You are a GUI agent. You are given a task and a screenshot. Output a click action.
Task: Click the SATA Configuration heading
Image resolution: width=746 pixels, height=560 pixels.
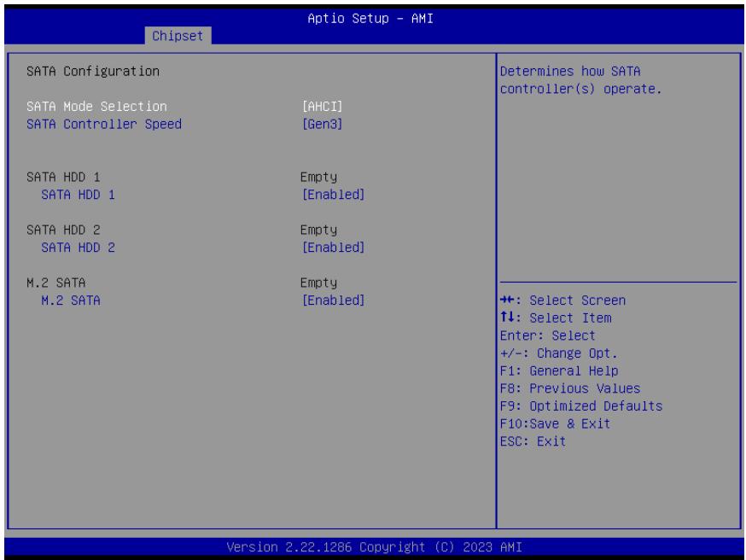(93, 71)
